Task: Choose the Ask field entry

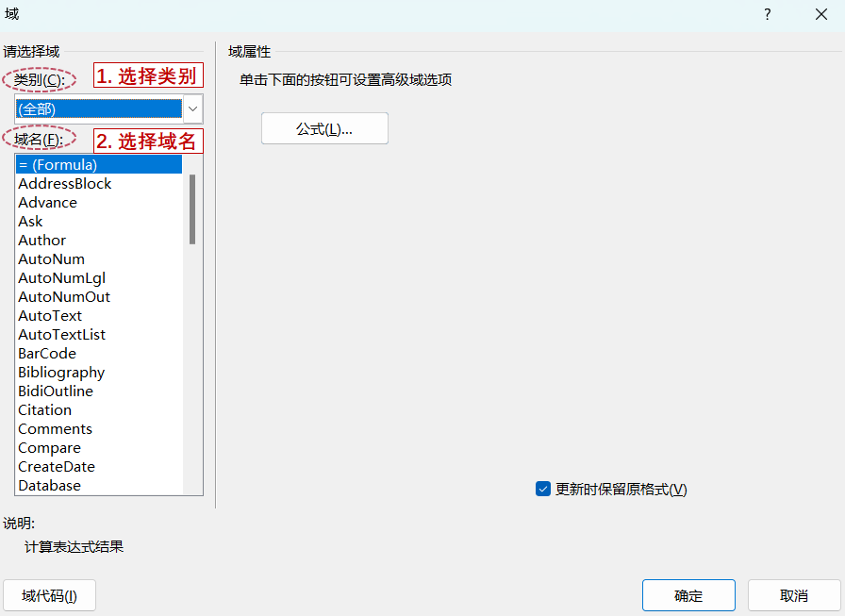Action: click(31, 222)
